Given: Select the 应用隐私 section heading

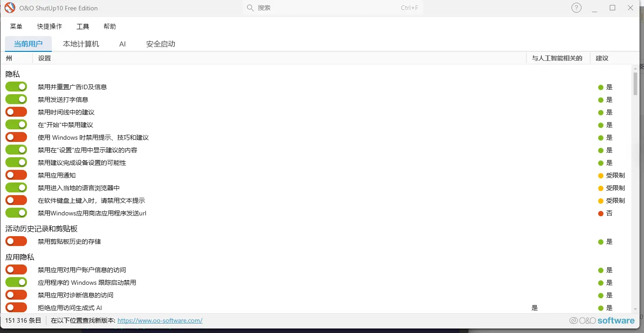Looking at the screenshot, I should click(20, 257).
